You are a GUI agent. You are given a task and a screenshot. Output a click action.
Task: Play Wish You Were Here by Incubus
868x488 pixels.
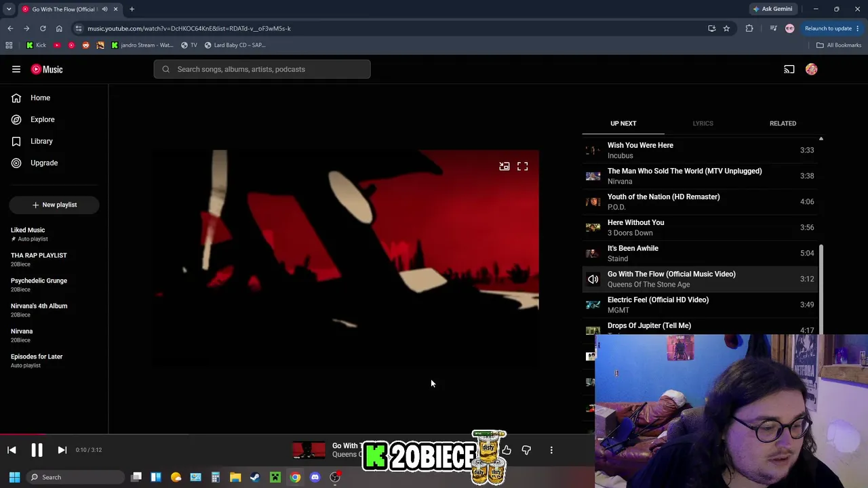pos(700,150)
